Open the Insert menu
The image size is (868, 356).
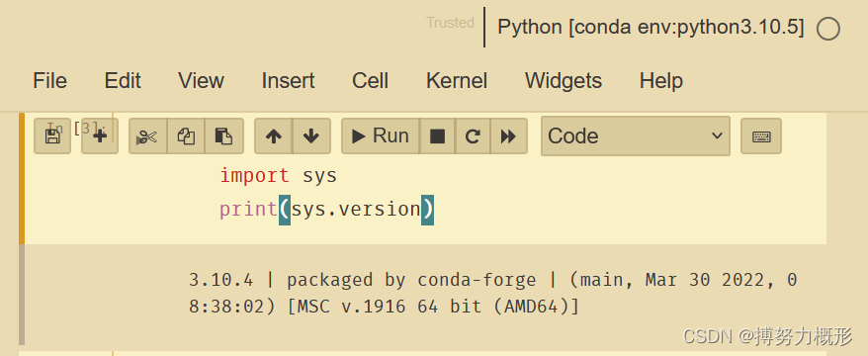click(288, 81)
